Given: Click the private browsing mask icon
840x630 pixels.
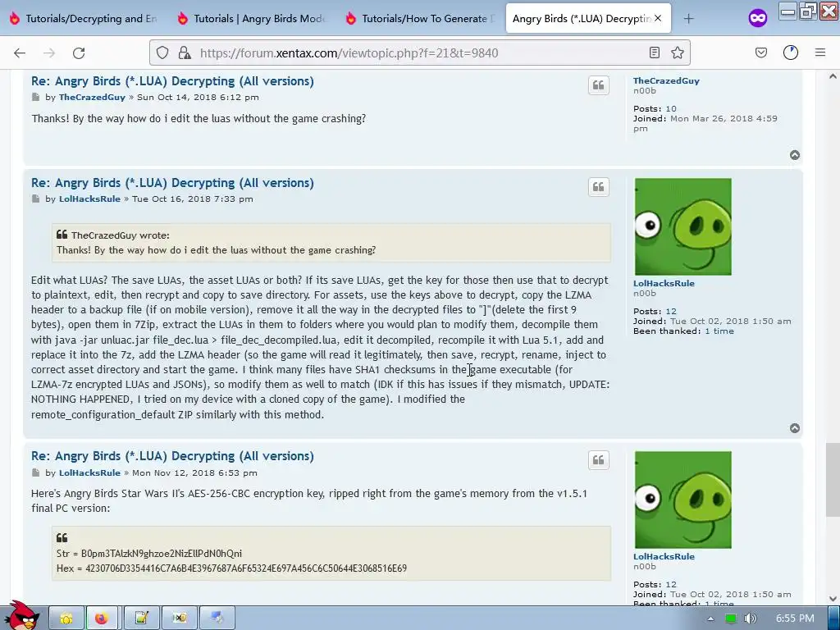Looking at the screenshot, I should click(757, 19).
